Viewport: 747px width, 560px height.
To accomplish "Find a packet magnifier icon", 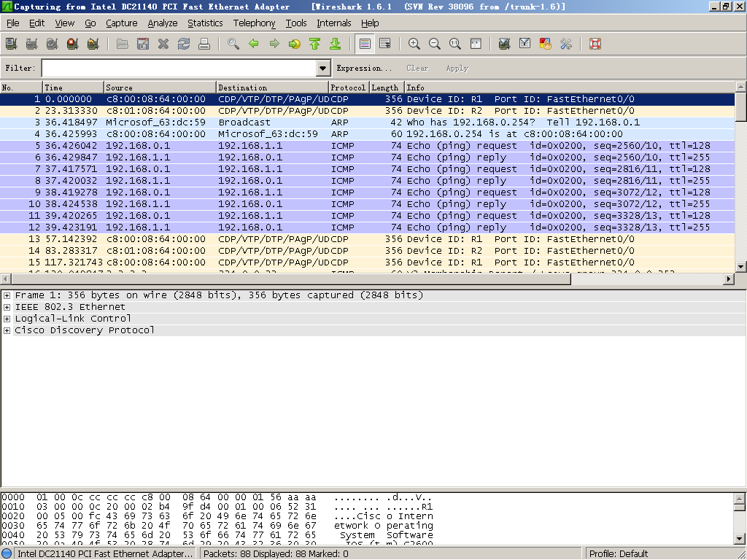I will click(x=233, y=44).
